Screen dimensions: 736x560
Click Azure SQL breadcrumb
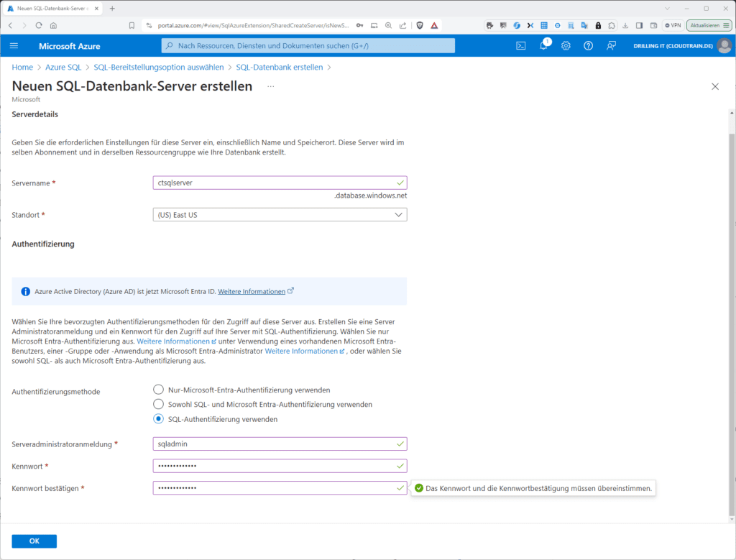tap(63, 67)
